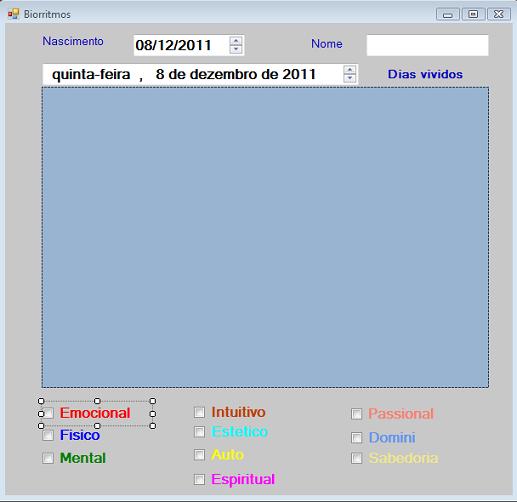Tick the Fisico checkbox

pyautogui.click(x=48, y=435)
